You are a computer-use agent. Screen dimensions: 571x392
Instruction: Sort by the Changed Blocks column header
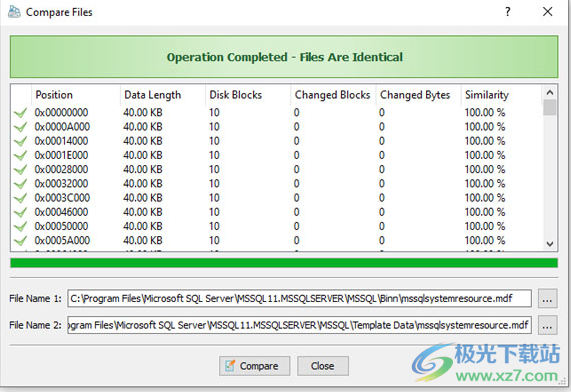334,95
